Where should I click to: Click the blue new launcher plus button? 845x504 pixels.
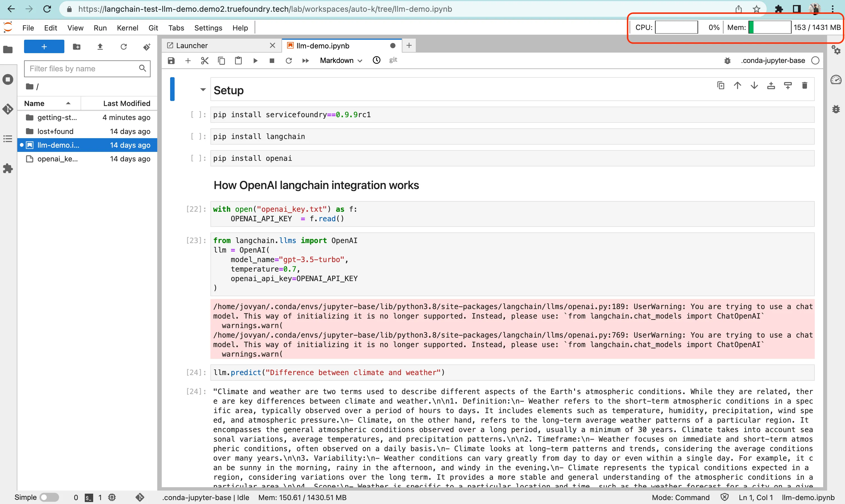(x=44, y=46)
